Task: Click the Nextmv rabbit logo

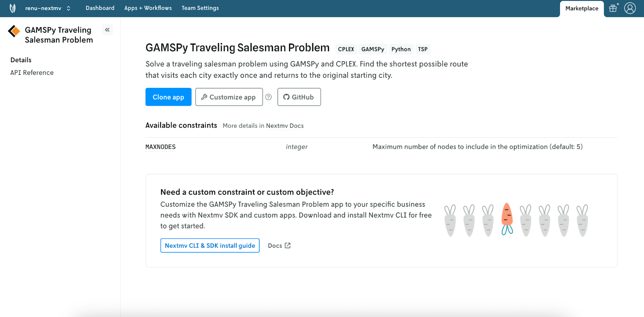Action: click(x=12, y=8)
